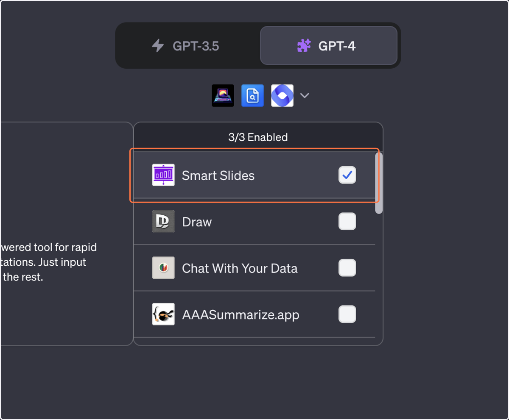Choose the AAASummarize.app list entry
Screen dimensions: 509x420
(x=255, y=314)
